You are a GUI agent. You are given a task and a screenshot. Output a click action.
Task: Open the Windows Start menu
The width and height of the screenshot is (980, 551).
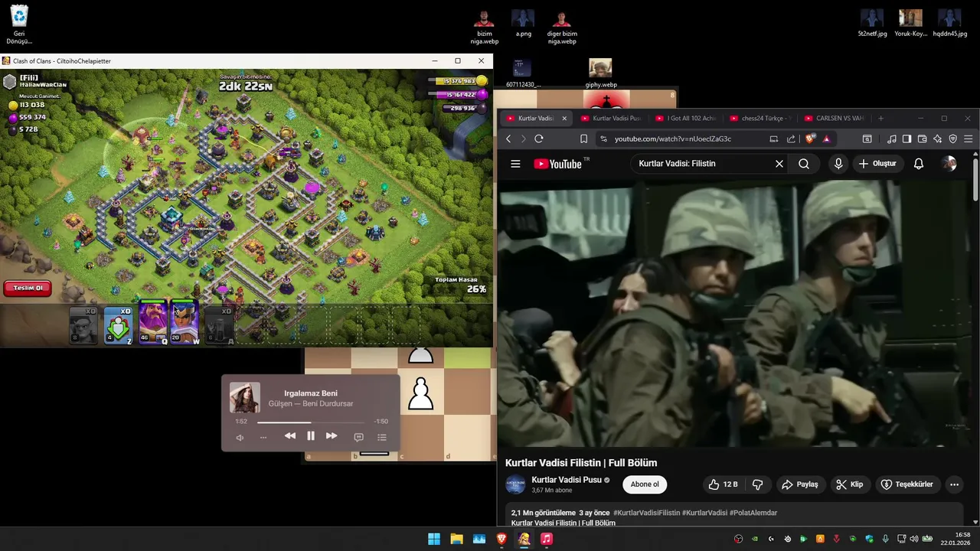click(x=434, y=539)
